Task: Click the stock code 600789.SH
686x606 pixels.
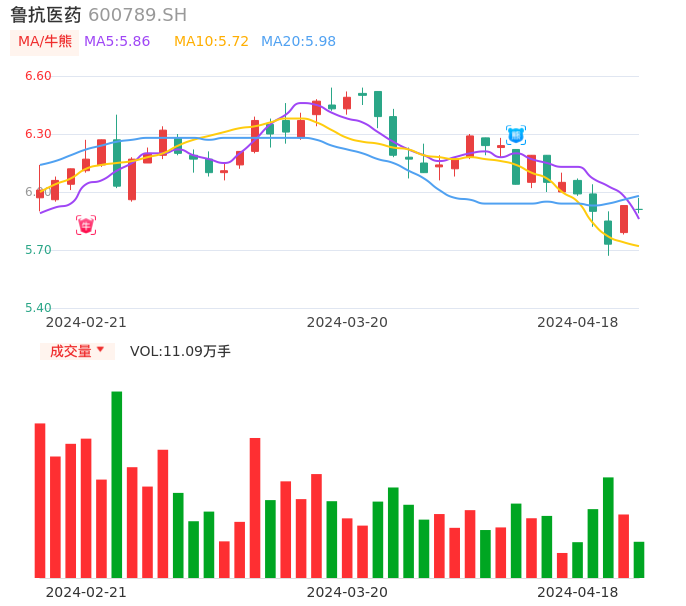Action: click(137, 15)
